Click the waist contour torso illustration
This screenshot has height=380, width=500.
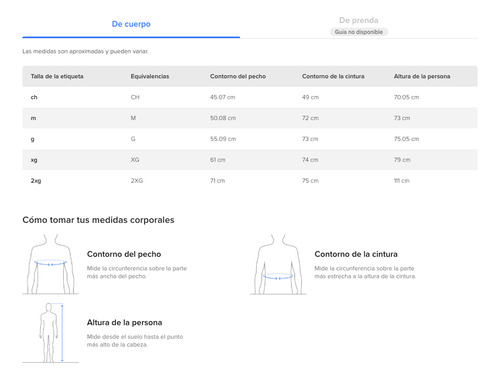pos(278,264)
